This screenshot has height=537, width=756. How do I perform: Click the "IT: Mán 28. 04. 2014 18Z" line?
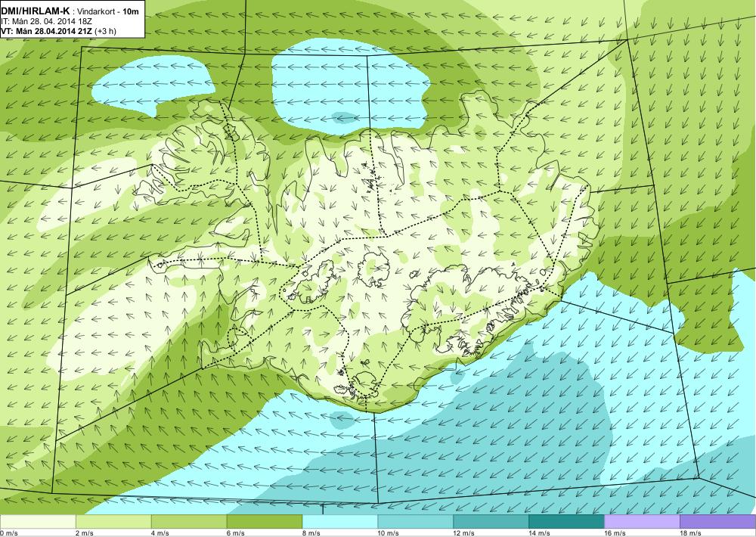point(47,21)
